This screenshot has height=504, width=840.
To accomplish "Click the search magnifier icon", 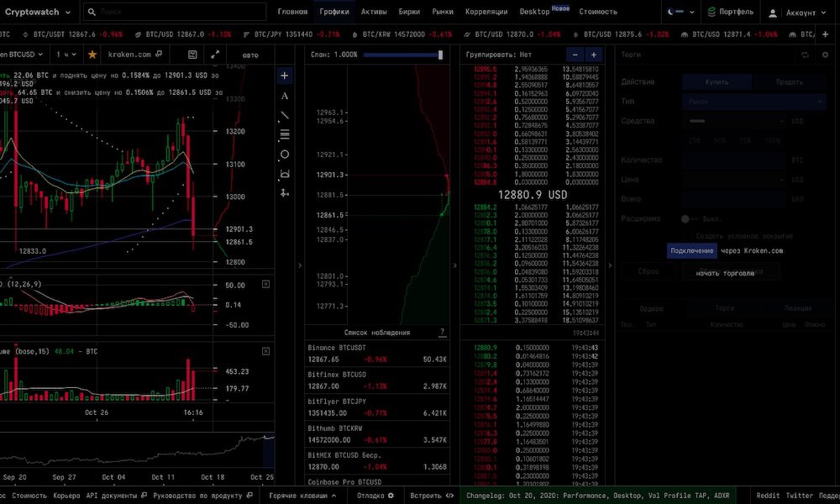I will pos(92,11).
